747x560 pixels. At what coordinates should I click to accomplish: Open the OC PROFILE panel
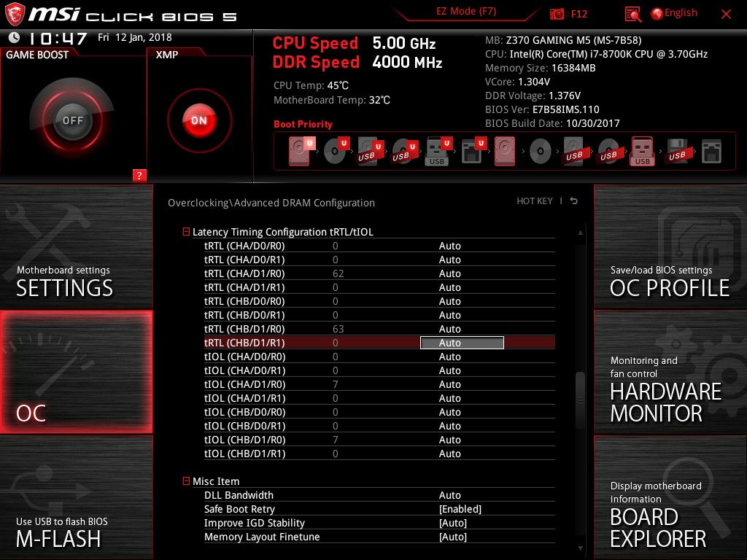670,246
